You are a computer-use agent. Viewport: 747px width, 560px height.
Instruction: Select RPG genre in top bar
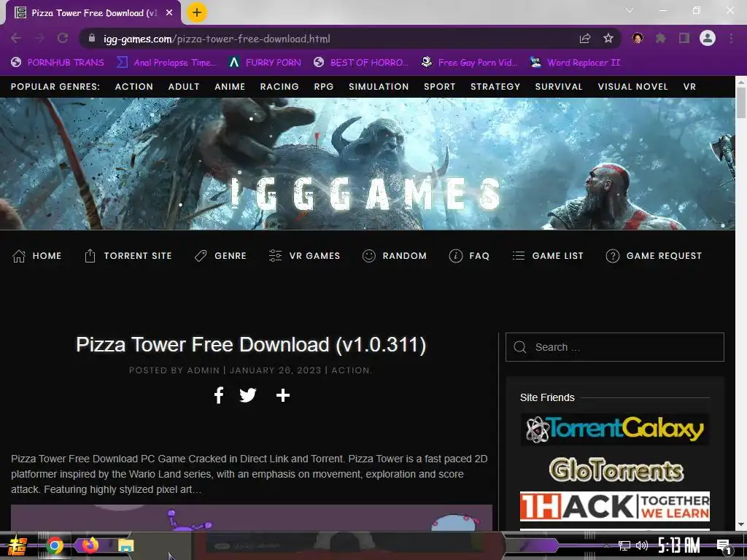tap(324, 87)
